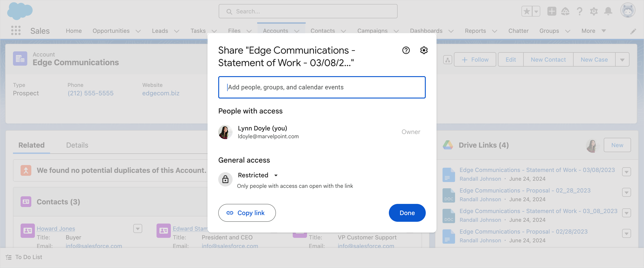Click the user avatar in the header
The width and height of the screenshot is (644, 268).
[x=627, y=11]
